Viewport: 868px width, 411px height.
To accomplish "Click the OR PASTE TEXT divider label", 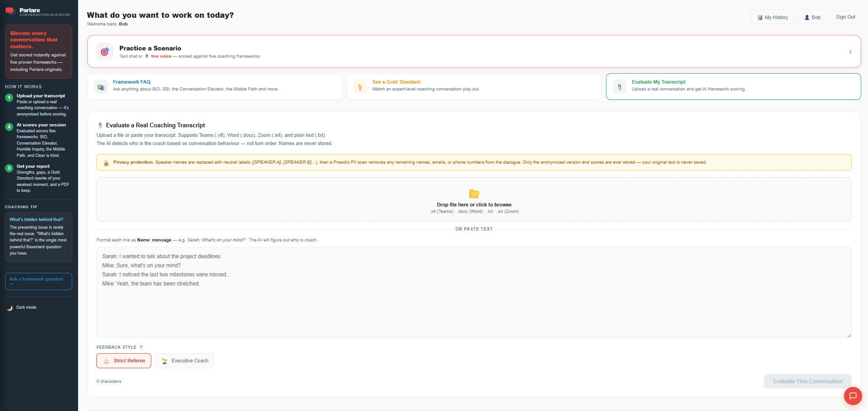I will click(474, 229).
